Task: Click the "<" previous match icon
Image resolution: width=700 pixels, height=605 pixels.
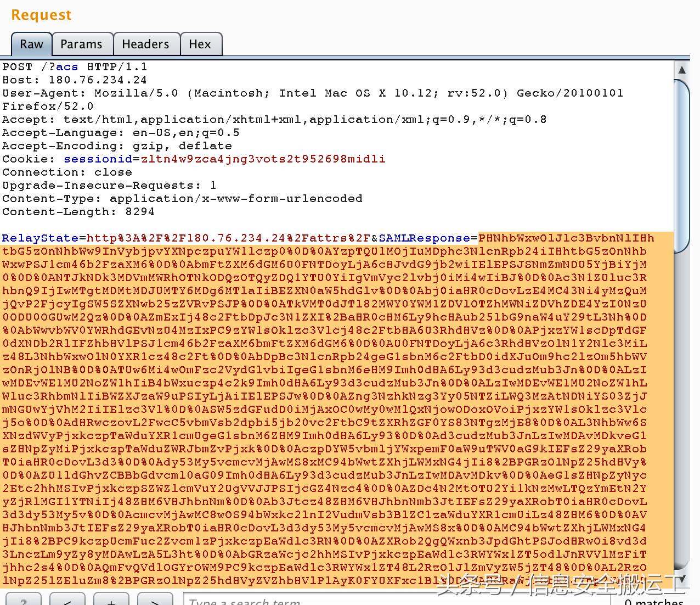Action: [67, 601]
